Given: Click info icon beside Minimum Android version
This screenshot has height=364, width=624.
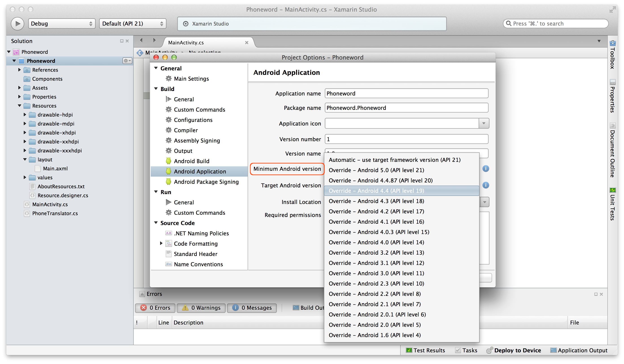Looking at the screenshot, I should tap(486, 169).
